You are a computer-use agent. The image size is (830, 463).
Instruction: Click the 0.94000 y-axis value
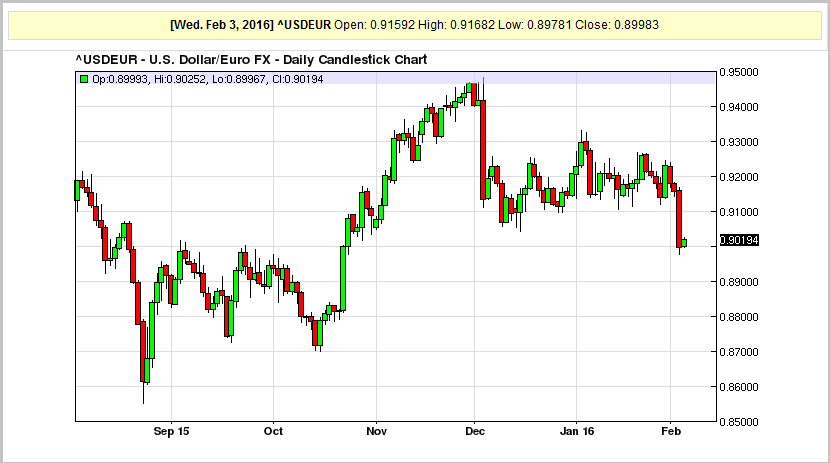[x=739, y=107]
